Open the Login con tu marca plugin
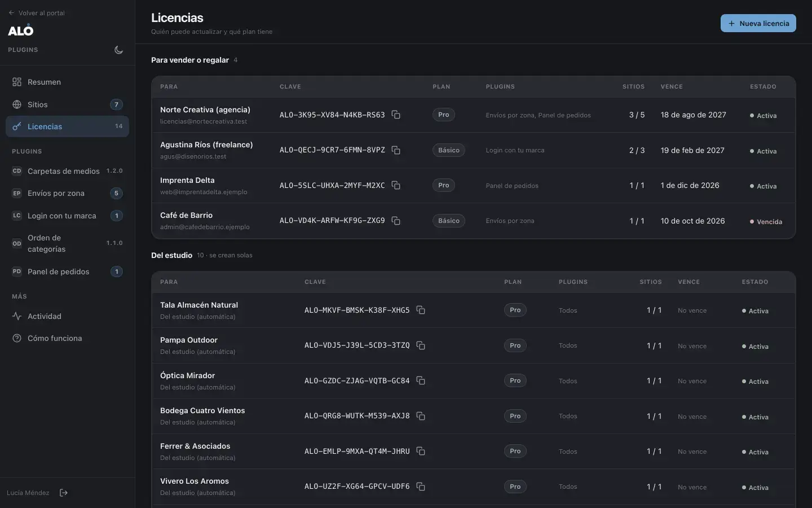Image resolution: width=812 pixels, height=508 pixels. coord(67,216)
